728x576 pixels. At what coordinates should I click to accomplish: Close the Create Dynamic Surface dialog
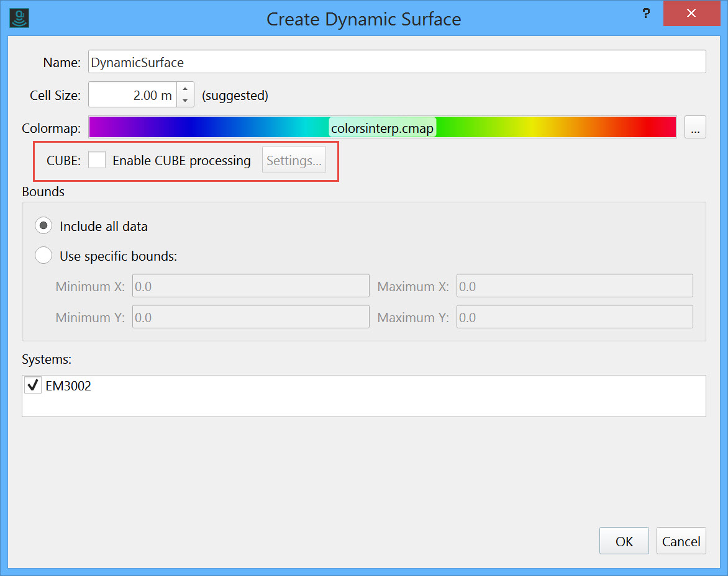pos(691,14)
